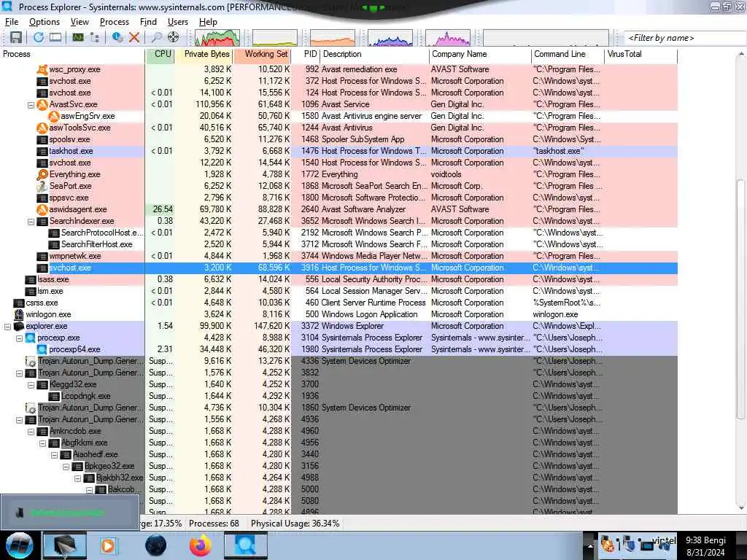The image size is (747, 560).
Task: Click the Everything.exe magnifier icon
Action: pyautogui.click(x=42, y=174)
